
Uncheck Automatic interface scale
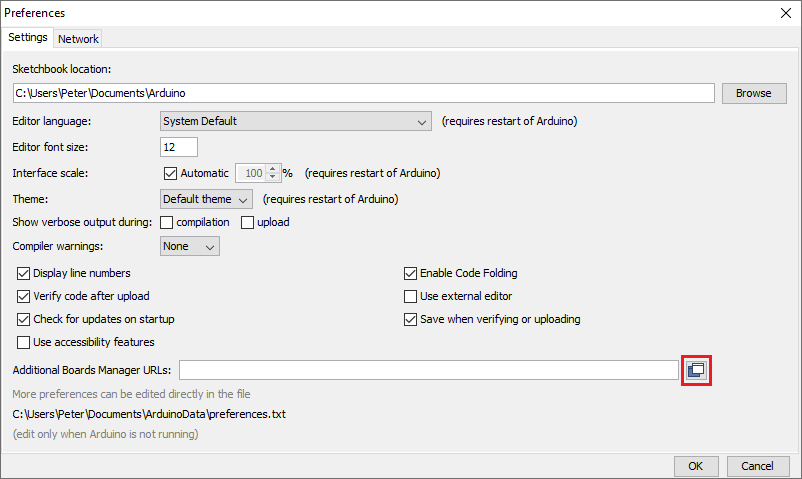[169, 173]
